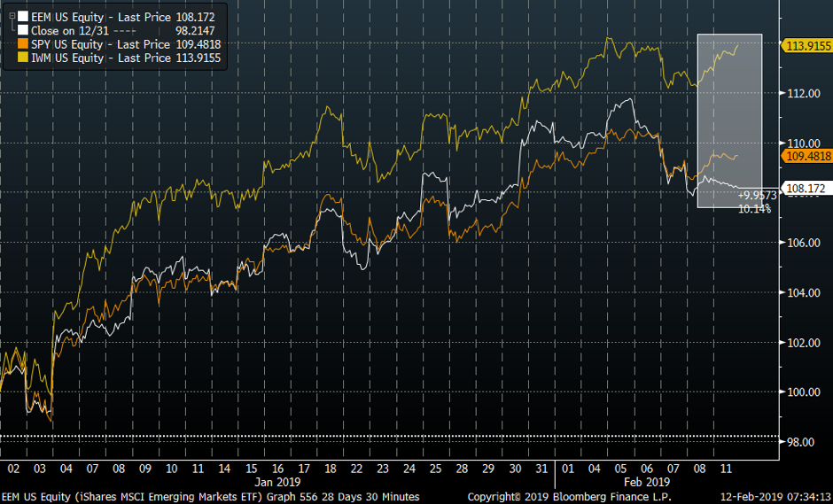Click the date label 09 on x-axis
The image size is (833, 504).
pyautogui.click(x=145, y=469)
